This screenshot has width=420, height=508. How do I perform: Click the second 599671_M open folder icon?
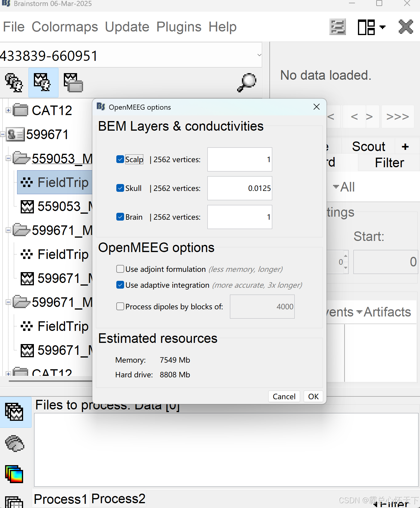pos(21,302)
